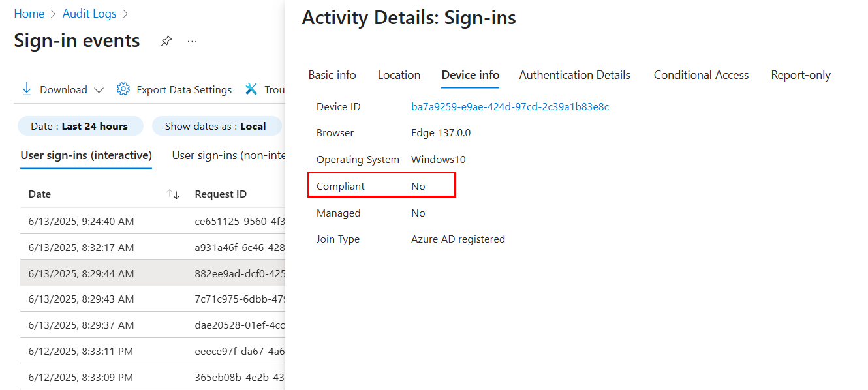The height and width of the screenshot is (390, 868).
Task: Open the Show dates as Local filter
Action: [217, 126]
